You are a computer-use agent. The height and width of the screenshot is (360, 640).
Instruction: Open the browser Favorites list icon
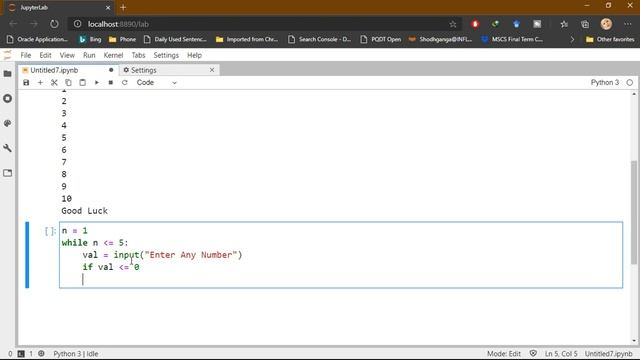pos(564,24)
